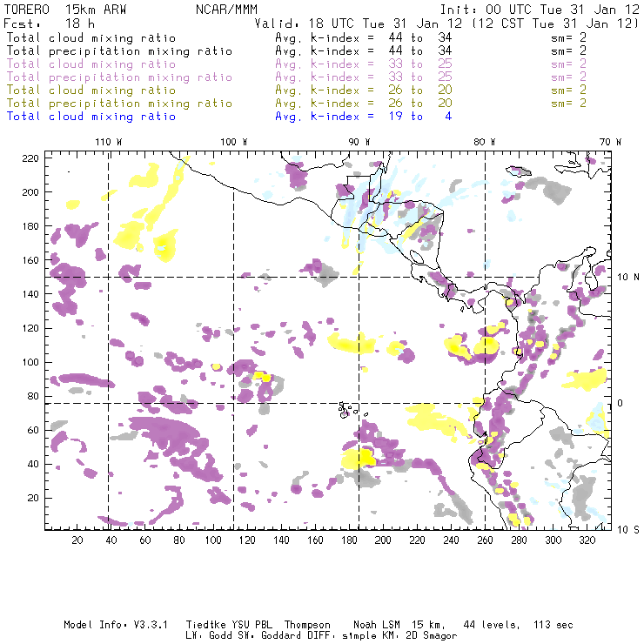Click the "44 levels," footer text
Viewport: 644px width, 644px height.
(492, 625)
